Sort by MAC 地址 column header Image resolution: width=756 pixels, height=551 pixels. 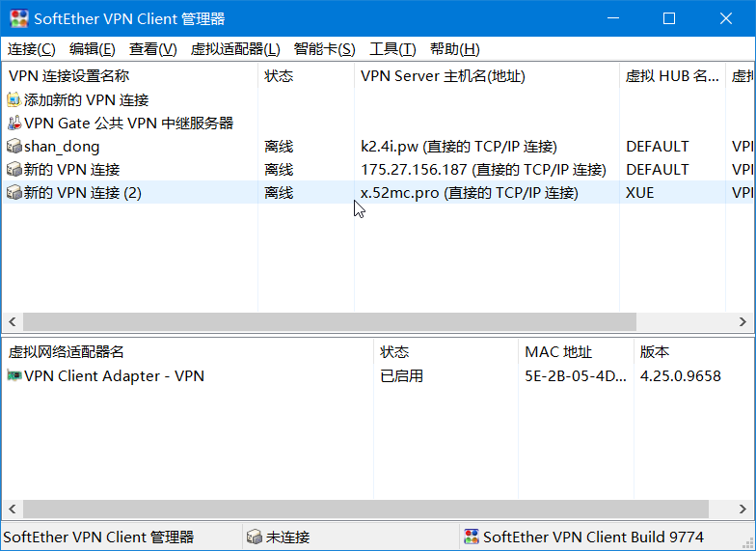point(577,351)
